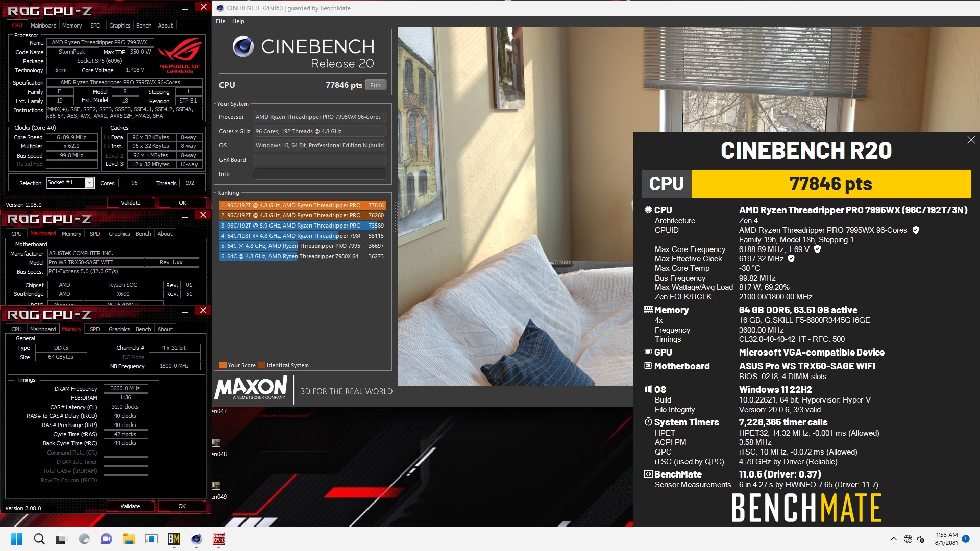Click the GFX Board field in Cinebench

click(320, 160)
